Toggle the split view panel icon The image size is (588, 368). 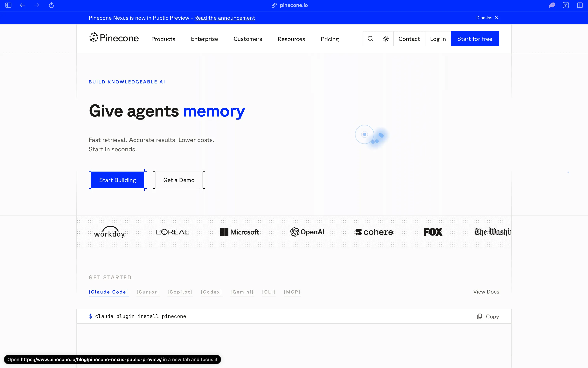point(580,5)
